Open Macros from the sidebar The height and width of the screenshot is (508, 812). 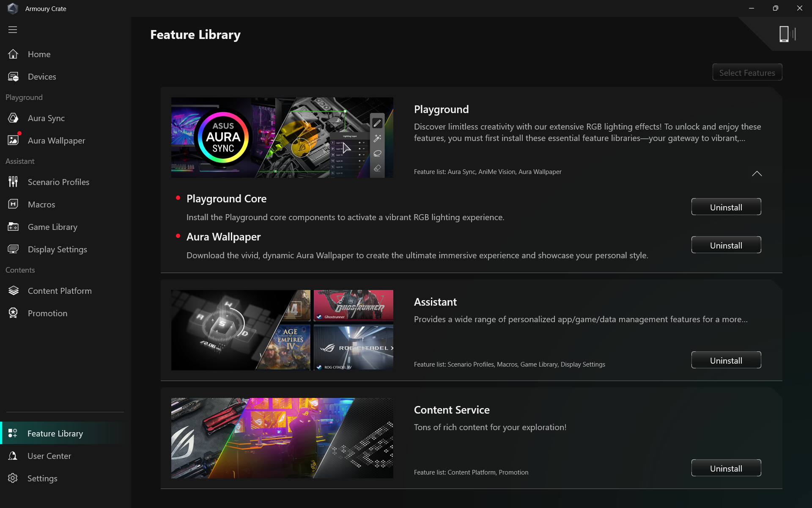(x=66, y=204)
